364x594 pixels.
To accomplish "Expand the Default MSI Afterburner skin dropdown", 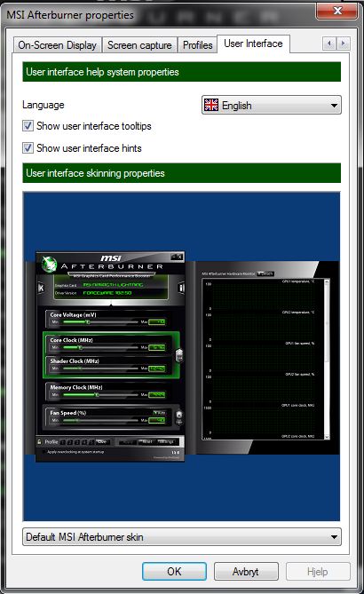I will (181, 537).
